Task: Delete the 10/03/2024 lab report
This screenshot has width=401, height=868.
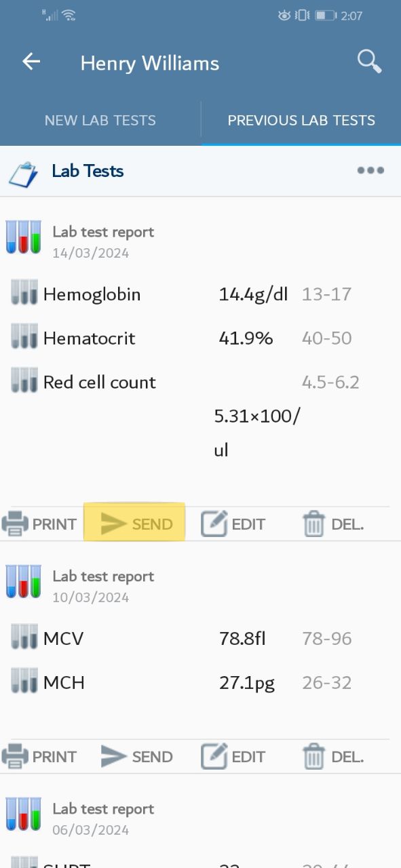Action: (x=333, y=757)
